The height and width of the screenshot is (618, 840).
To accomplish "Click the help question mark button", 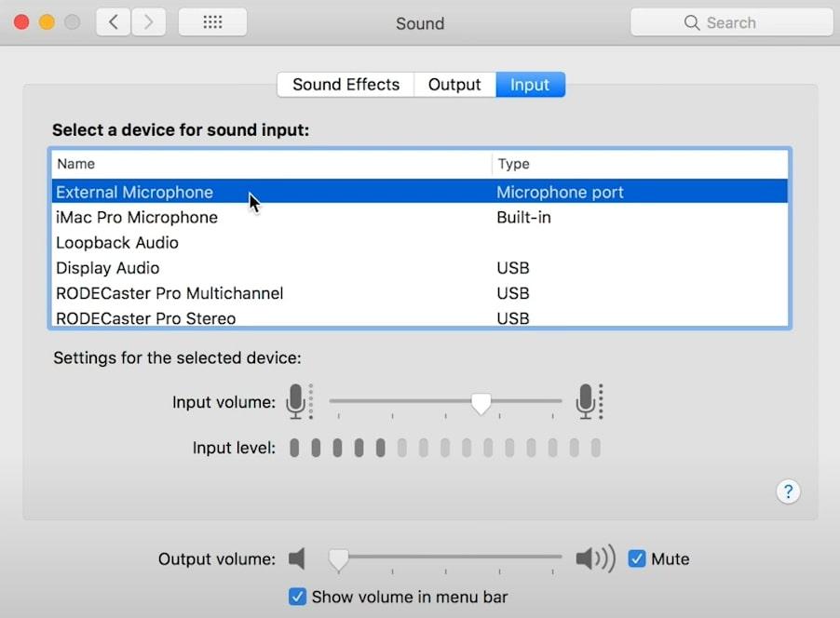I will coord(788,491).
